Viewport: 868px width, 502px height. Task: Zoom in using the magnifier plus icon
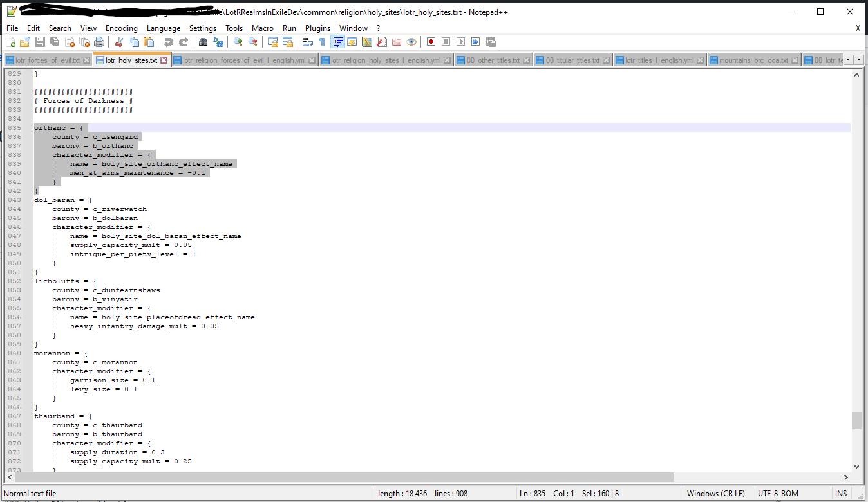pyautogui.click(x=238, y=42)
